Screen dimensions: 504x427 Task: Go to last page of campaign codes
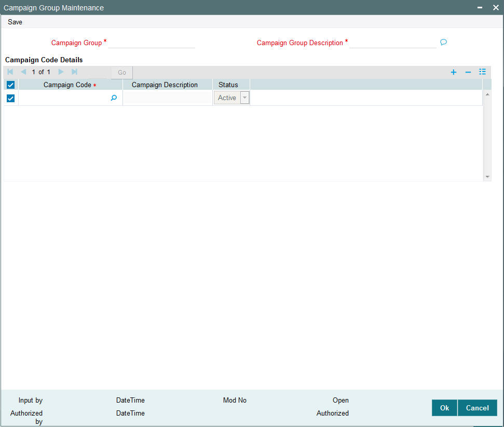click(74, 72)
